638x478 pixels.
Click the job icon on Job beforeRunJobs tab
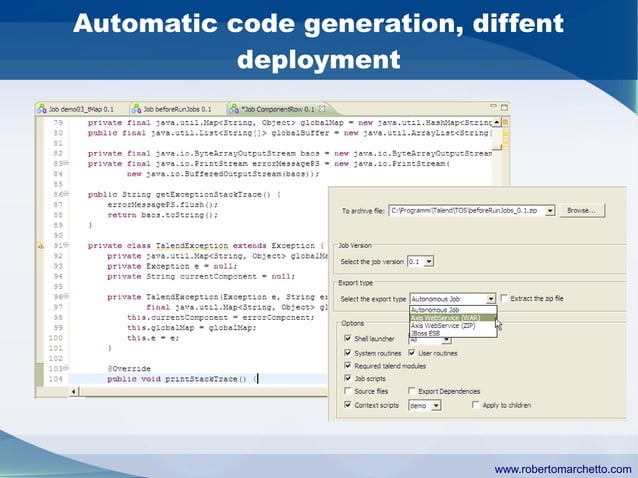click(x=135, y=108)
